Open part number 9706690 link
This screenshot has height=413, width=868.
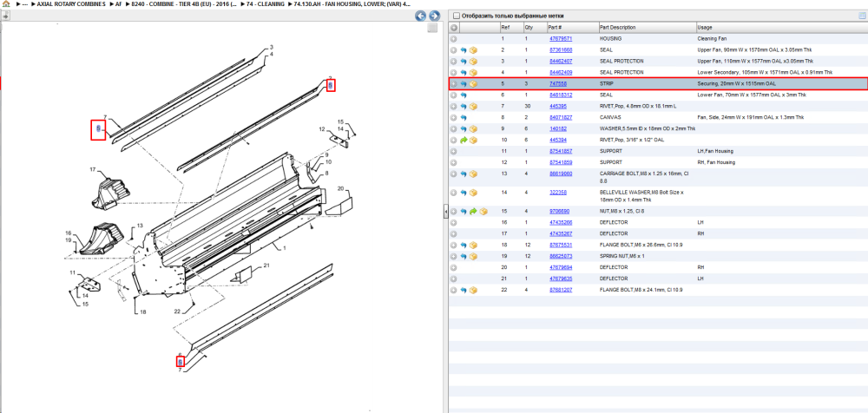pyautogui.click(x=559, y=212)
